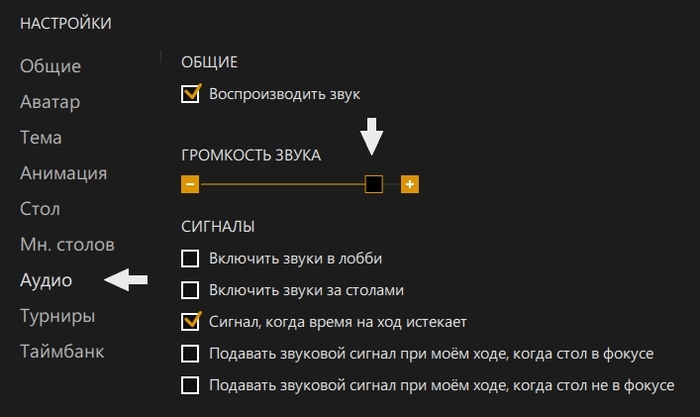The height and width of the screenshot is (417, 700).
Task: Open the Турниры settings section
Action: tap(58, 316)
